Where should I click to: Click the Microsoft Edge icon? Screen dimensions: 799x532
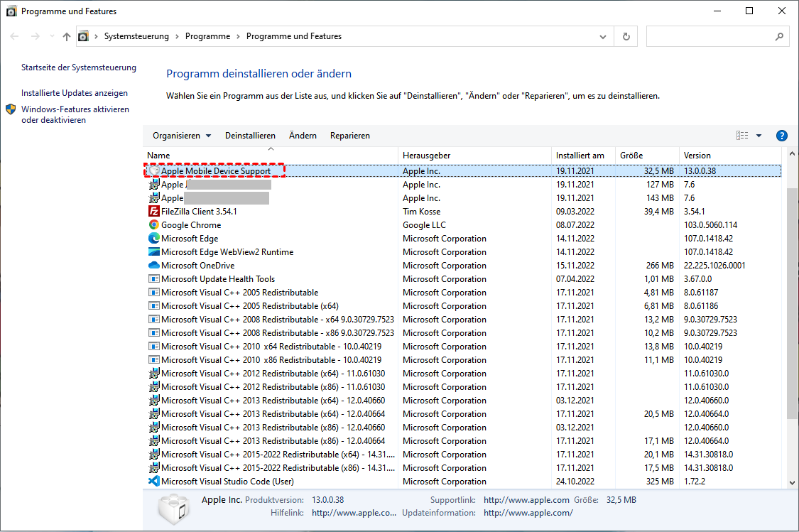(x=153, y=239)
